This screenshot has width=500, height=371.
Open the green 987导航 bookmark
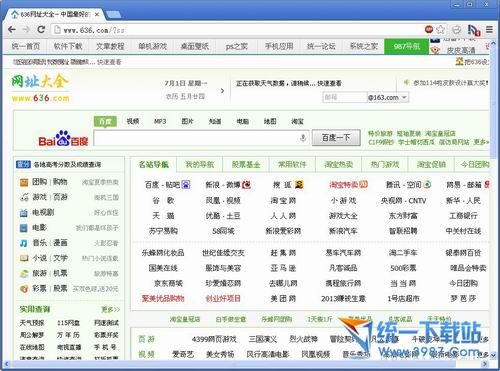tap(406, 46)
